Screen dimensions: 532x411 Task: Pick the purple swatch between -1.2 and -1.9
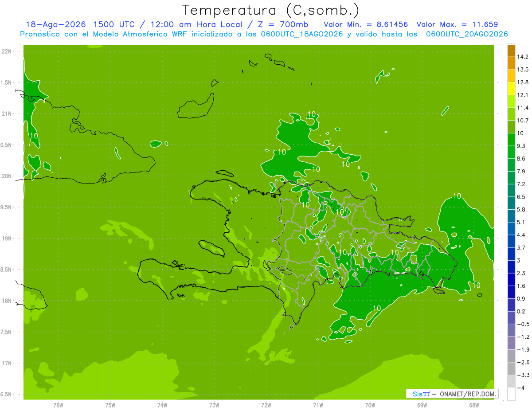[x=511, y=343]
